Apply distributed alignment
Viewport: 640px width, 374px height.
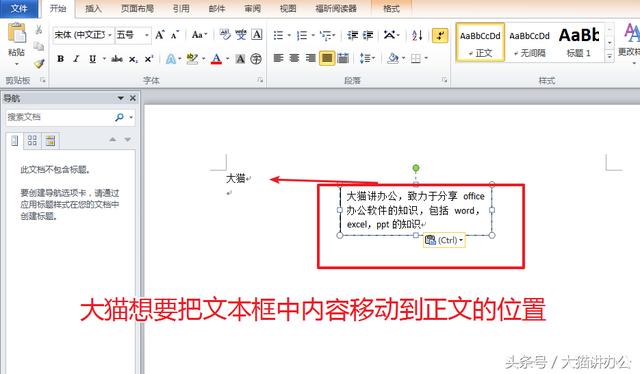pyautogui.click(x=343, y=58)
